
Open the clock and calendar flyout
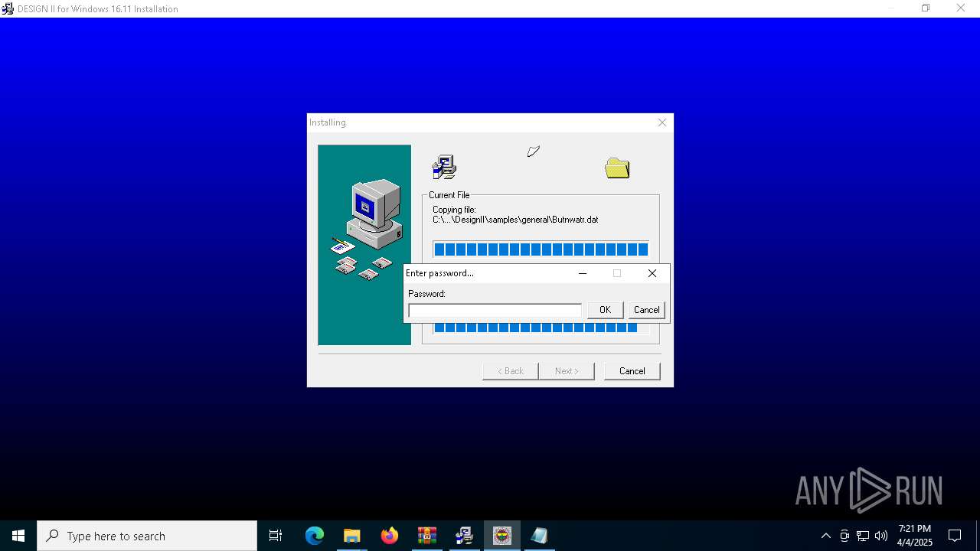point(915,536)
